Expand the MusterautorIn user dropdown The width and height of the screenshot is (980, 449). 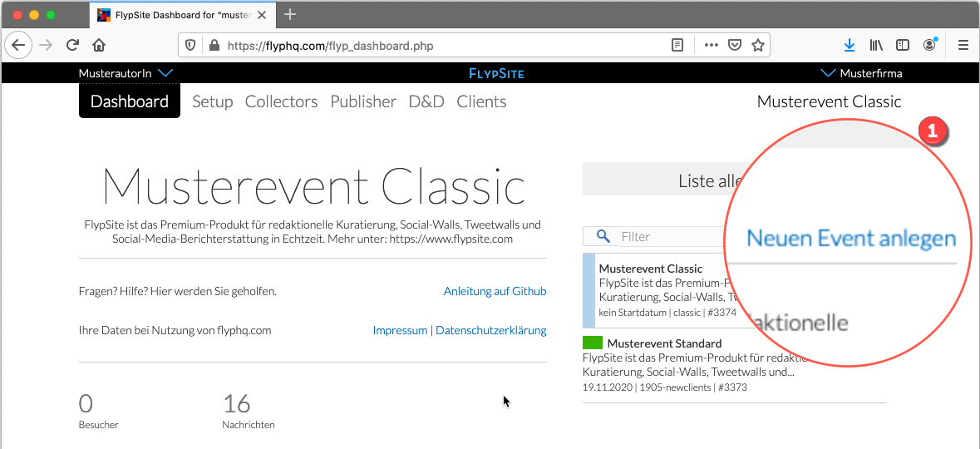[126, 73]
